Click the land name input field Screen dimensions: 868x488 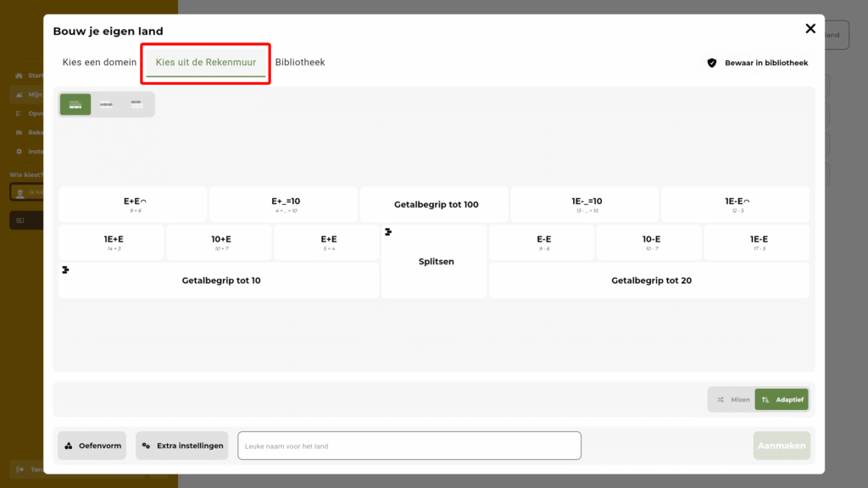coord(409,446)
